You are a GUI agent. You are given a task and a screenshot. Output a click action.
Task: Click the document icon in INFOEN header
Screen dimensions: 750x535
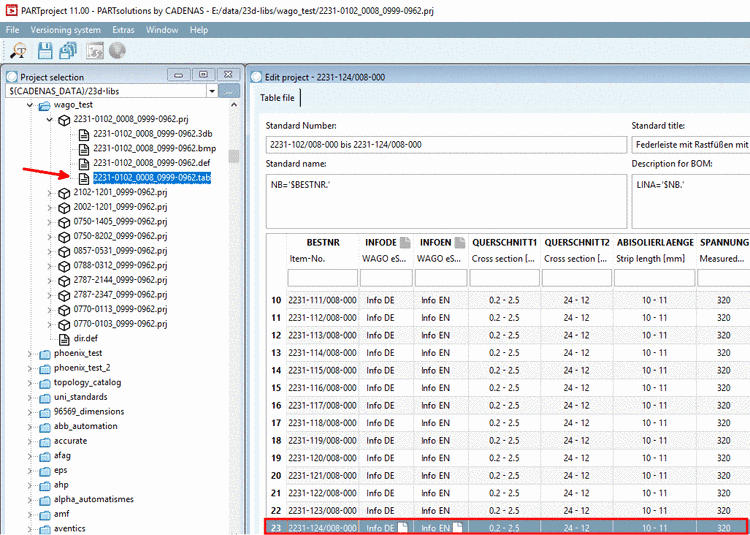coord(459,242)
